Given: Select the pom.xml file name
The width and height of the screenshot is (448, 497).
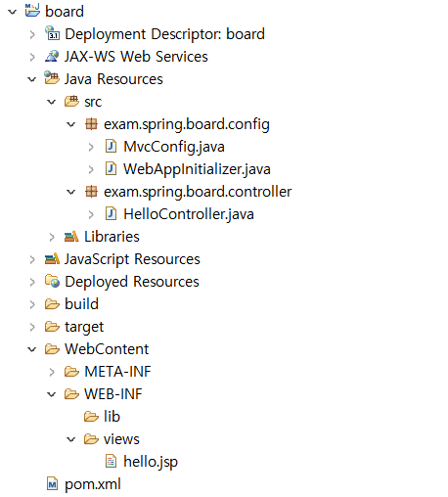Looking at the screenshot, I should pyautogui.click(x=93, y=484).
